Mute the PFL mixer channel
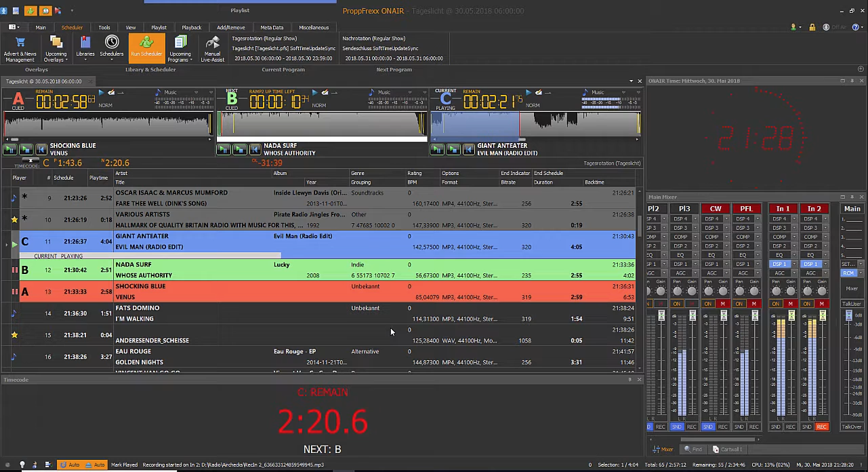The height and width of the screenshot is (472, 868). pos(753,304)
